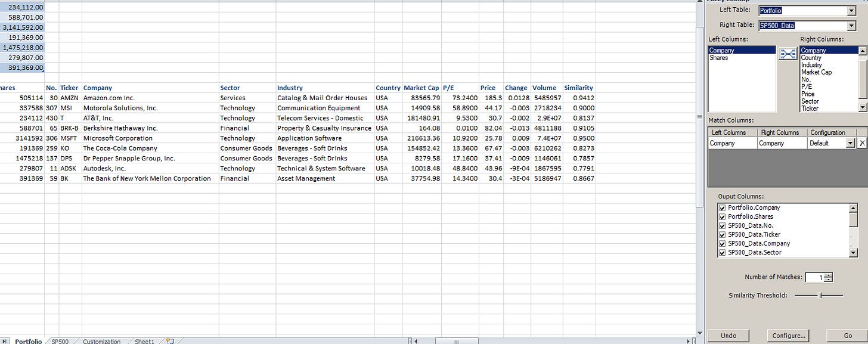Decrease the Number of Matches spinner
868x344 pixels.
click(x=828, y=280)
